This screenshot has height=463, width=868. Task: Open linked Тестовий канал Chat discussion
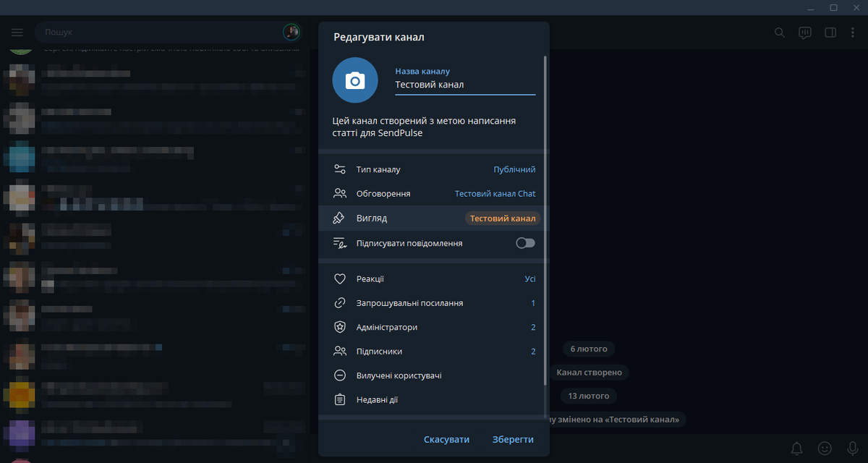495,194
